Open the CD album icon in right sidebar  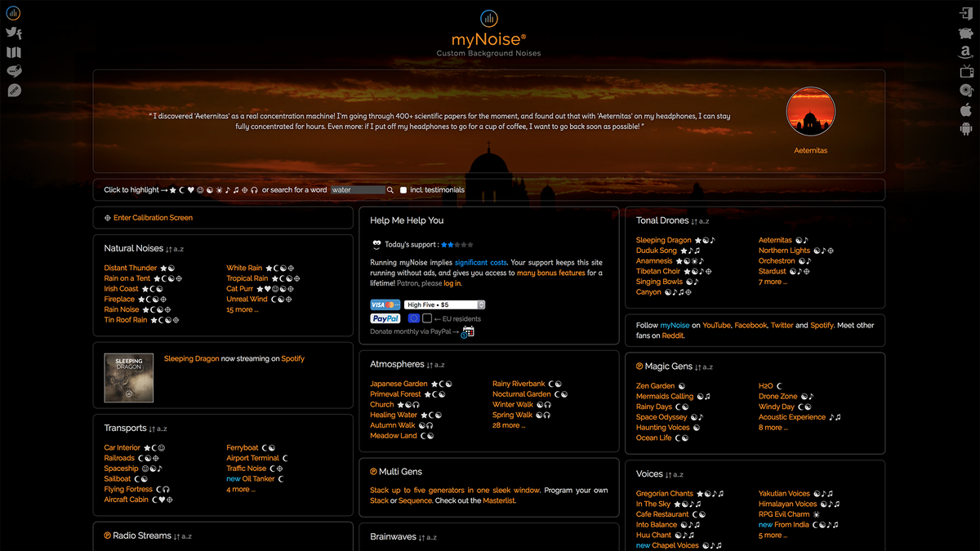[x=966, y=91]
